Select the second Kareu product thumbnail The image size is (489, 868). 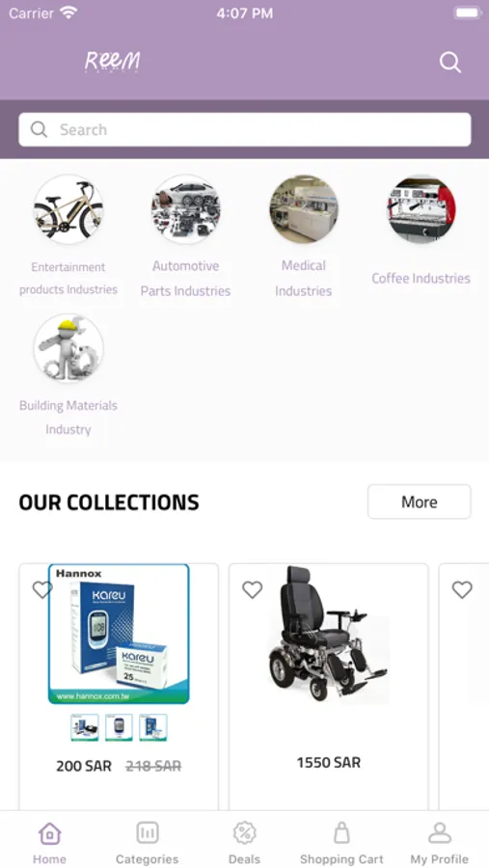click(x=119, y=727)
